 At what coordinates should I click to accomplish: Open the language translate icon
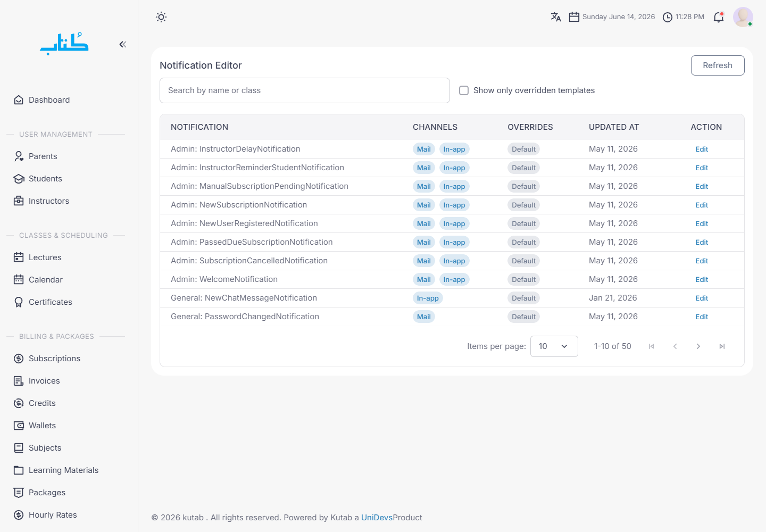pos(556,17)
